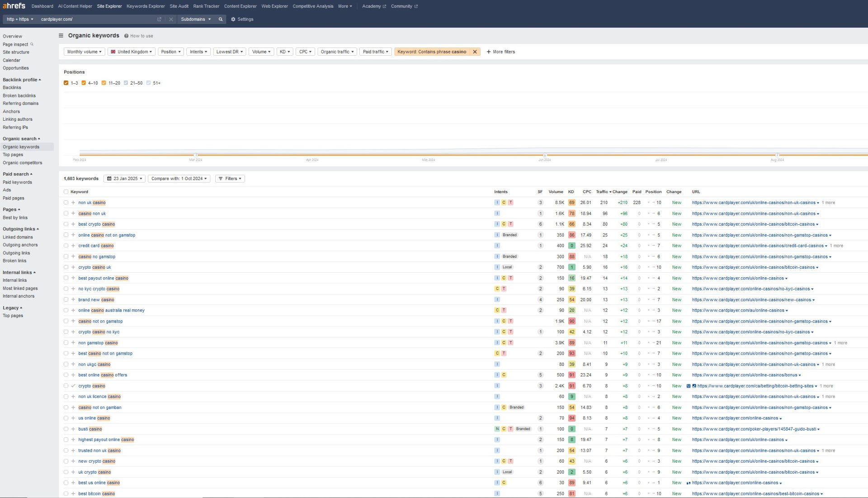Viewport: 868px width, 498px height.
Task: Select all keywords with header checkbox
Action: pyautogui.click(x=66, y=192)
